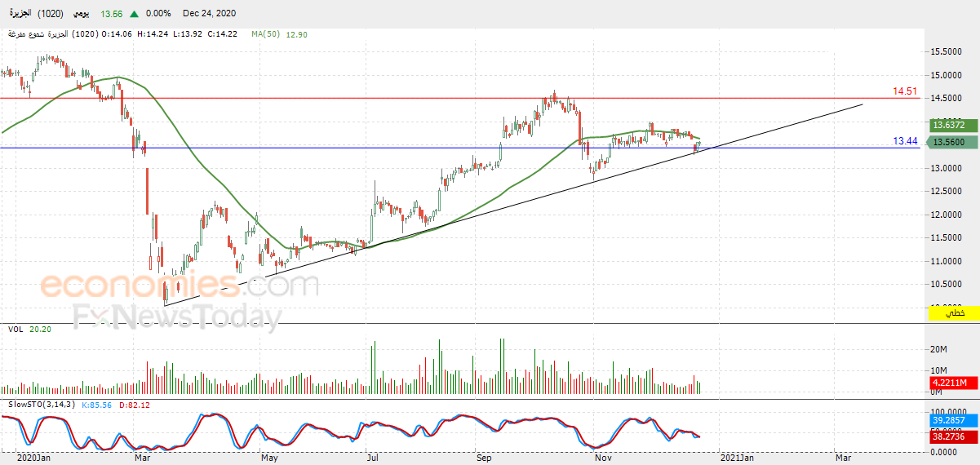Click the blue 39.2857 stochastic K tag
Image resolution: width=980 pixels, height=465 pixels.
tap(949, 421)
